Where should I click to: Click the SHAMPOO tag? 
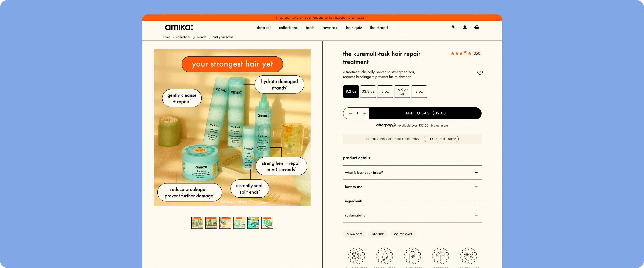pyautogui.click(x=354, y=234)
